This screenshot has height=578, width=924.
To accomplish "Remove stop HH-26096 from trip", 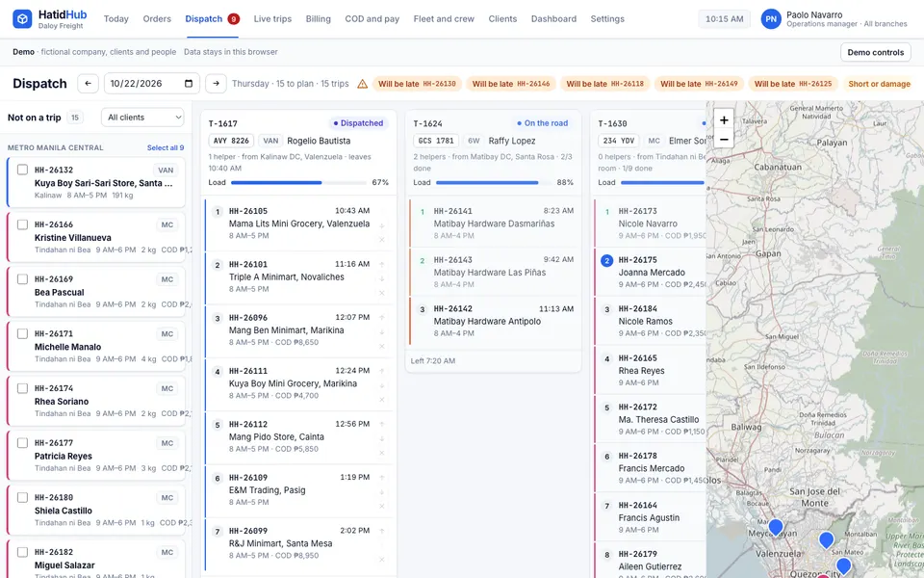I will [382, 346].
